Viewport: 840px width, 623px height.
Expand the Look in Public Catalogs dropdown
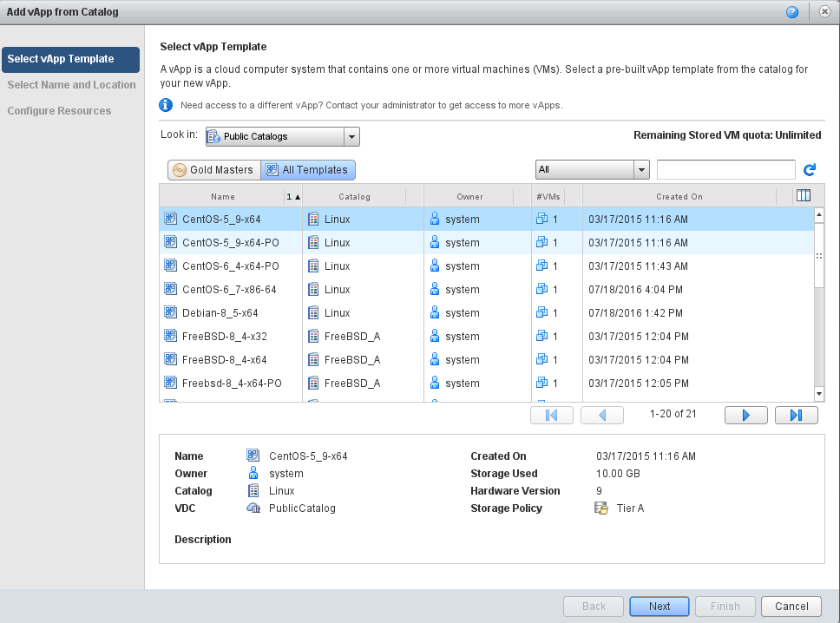[x=351, y=136]
